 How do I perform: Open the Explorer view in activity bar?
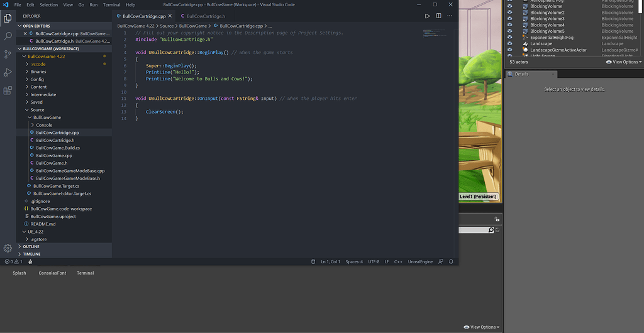[x=8, y=18]
